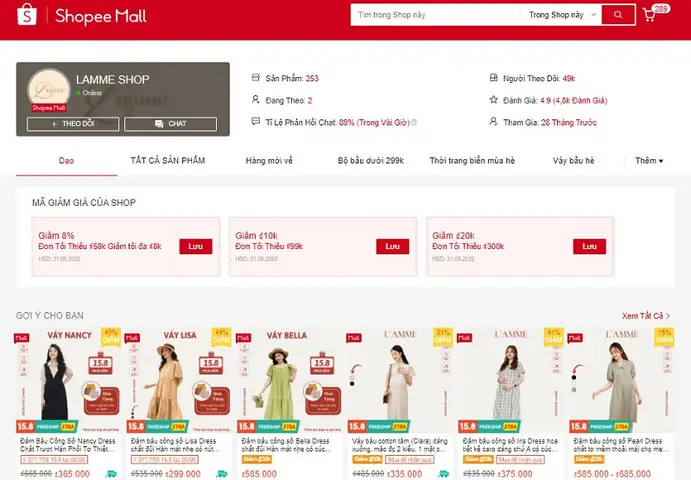691x480 pixels.
Task: Click the followers icon beside Người Theo Dõi
Action: point(494,78)
